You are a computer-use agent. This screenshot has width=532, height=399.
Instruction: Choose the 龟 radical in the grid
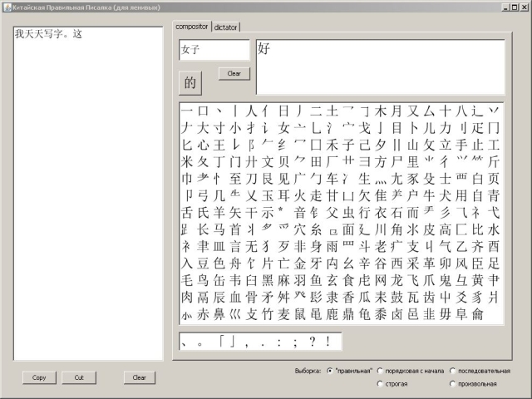(364, 314)
